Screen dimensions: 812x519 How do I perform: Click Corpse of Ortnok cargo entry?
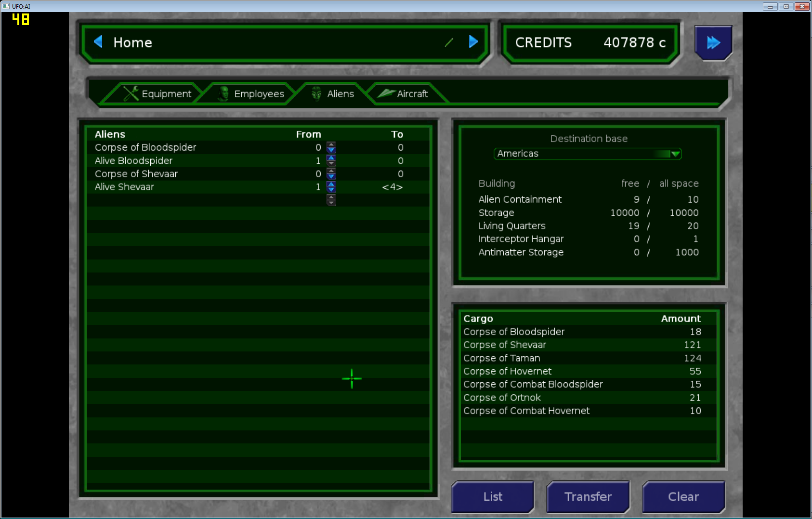pyautogui.click(x=589, y=398)
